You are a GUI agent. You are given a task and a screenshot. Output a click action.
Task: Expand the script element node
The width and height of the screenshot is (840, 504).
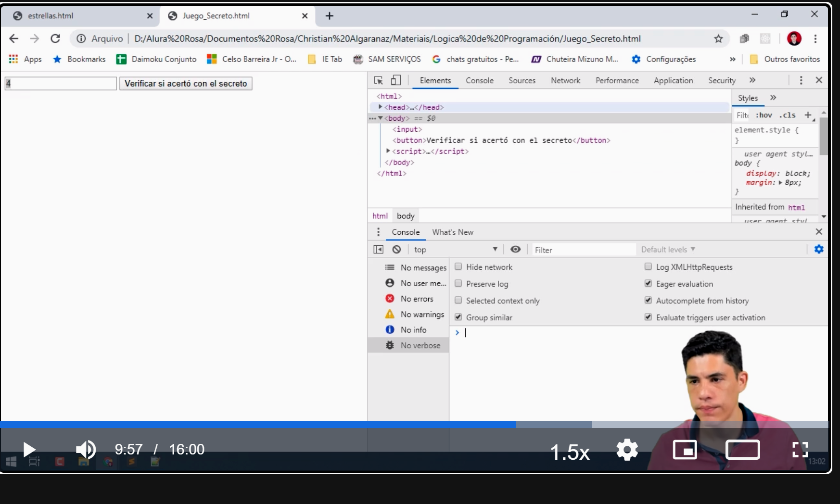click(388, 151)
